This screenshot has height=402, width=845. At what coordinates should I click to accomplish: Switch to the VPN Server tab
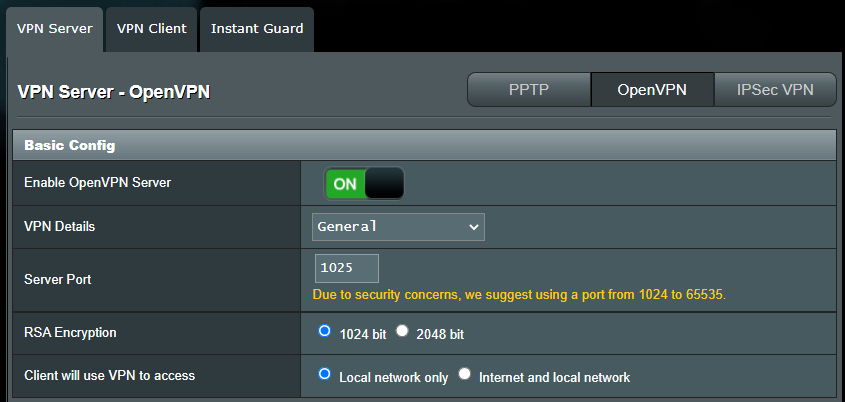[x=54, y=29]
